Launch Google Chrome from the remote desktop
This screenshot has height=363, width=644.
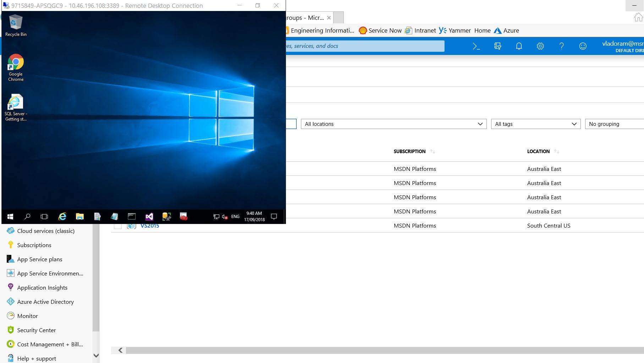(16, 68)
